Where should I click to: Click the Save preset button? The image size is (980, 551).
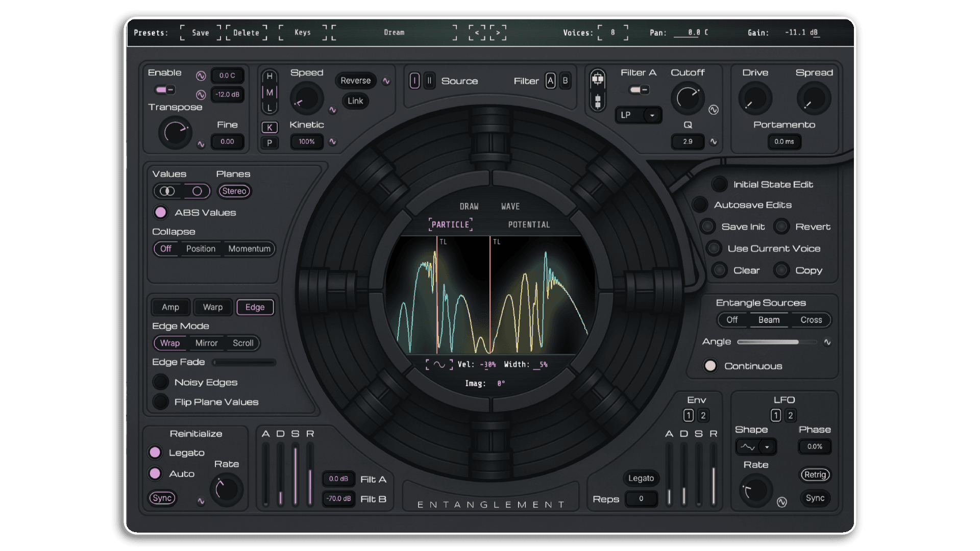tap(201, 33)
